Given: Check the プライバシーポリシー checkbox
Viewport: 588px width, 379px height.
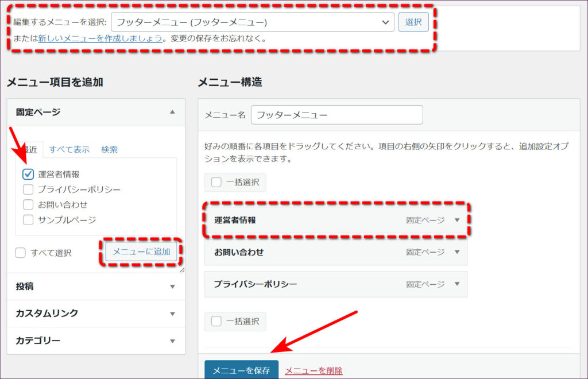Looking at the screenshot, I should 28,189.
